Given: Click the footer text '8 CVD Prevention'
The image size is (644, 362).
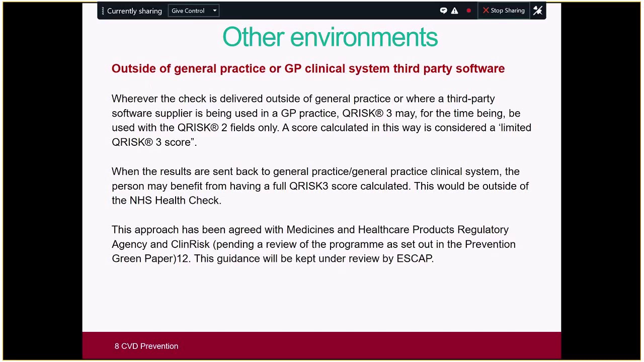Looking at the screenshot, I should pos(146,346).
